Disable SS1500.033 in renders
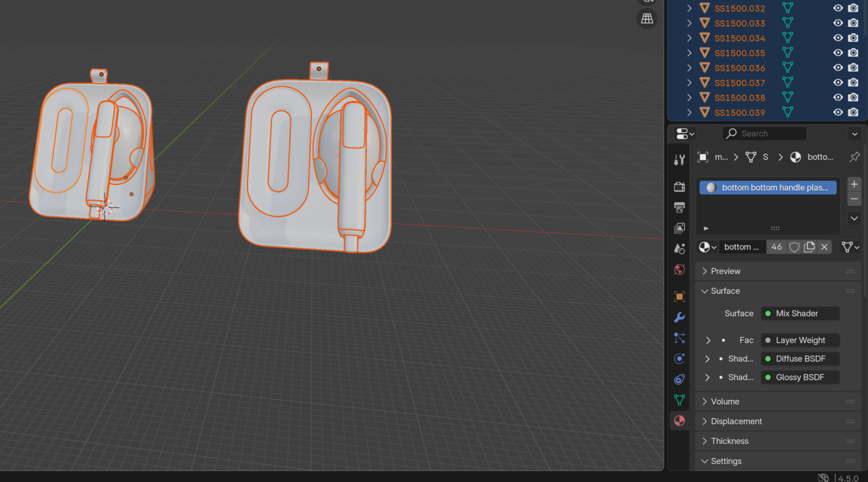 point(854,23)
